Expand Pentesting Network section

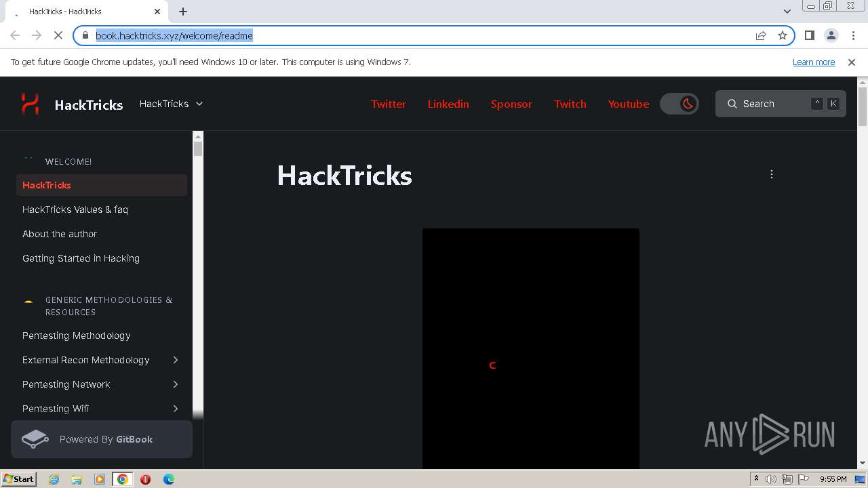[x=176, y=384]
